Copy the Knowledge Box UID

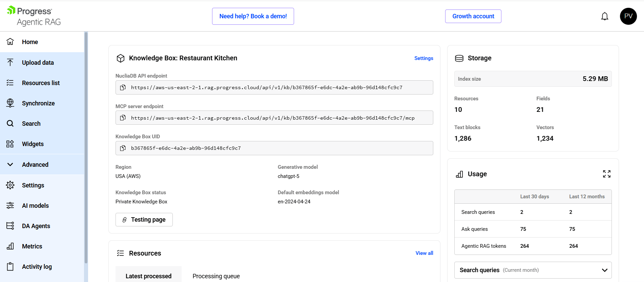(x=123, y=148)
